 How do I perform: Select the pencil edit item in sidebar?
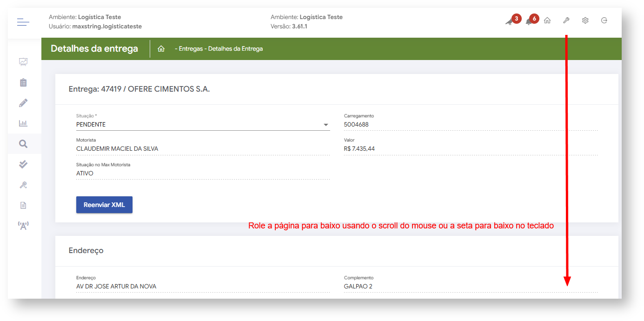point(23,103)
